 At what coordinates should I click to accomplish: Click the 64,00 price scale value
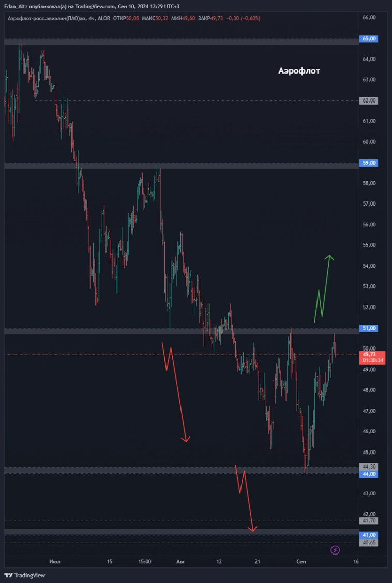pyautogui.click(x=370, y=59)
